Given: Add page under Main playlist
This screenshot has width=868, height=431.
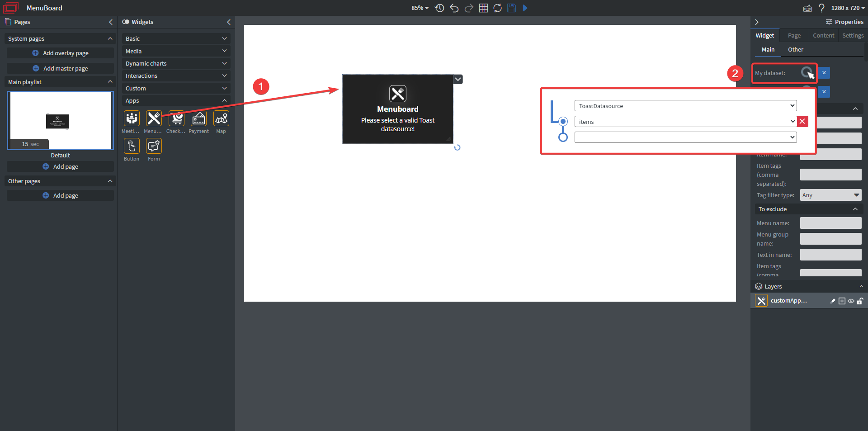Looking at the screenshot, I should point(60,166).
